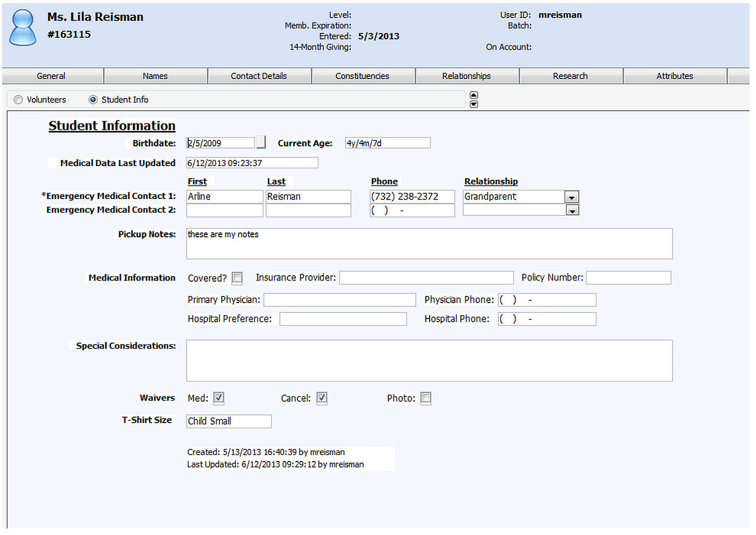
Task: Open the Constituencies tab
Action: pos(363,76)
